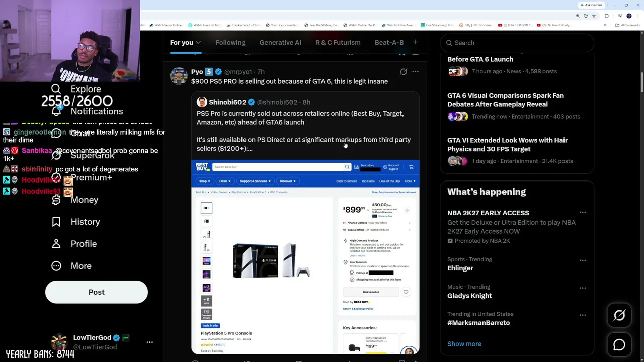Switch to the Following tab
The width and height of the screenshot is (644, 362).
pos(230,43)
